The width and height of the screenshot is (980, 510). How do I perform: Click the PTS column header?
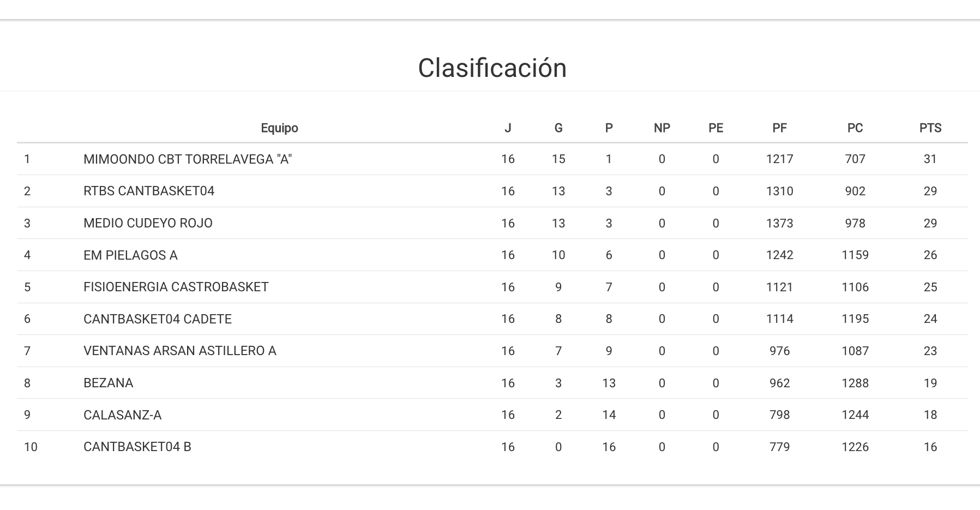(930, 128)
